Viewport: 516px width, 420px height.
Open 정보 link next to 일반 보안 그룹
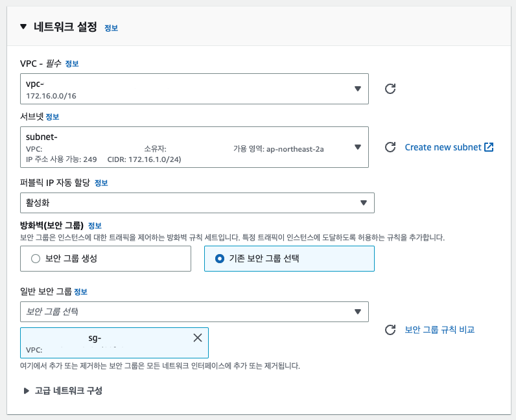[80, 292]
